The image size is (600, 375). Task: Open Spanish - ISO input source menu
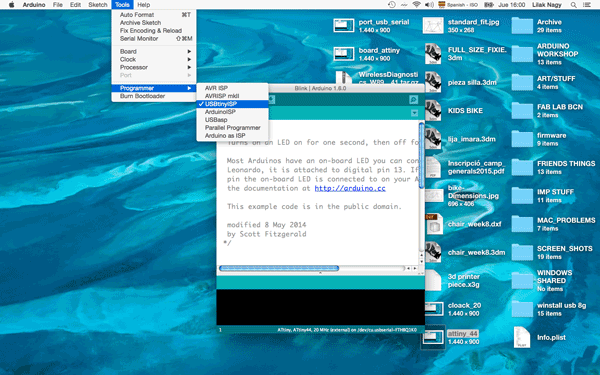point(458,5)
